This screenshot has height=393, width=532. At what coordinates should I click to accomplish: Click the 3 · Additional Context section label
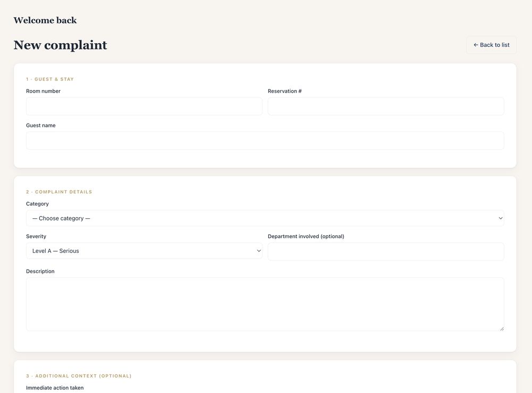(79, 376)
